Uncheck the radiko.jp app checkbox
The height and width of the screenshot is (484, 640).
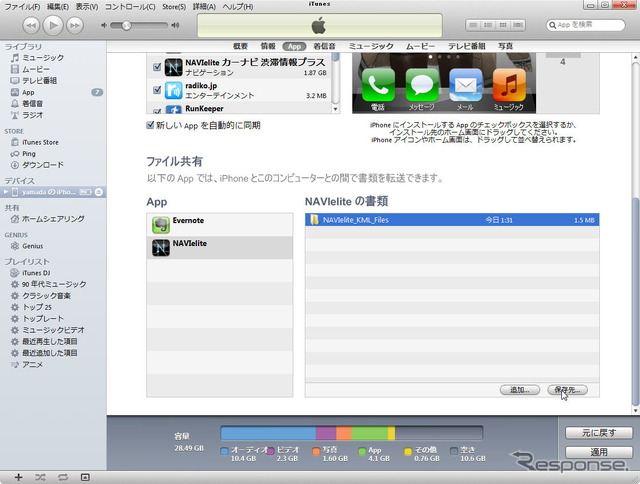tap(157, 90)
